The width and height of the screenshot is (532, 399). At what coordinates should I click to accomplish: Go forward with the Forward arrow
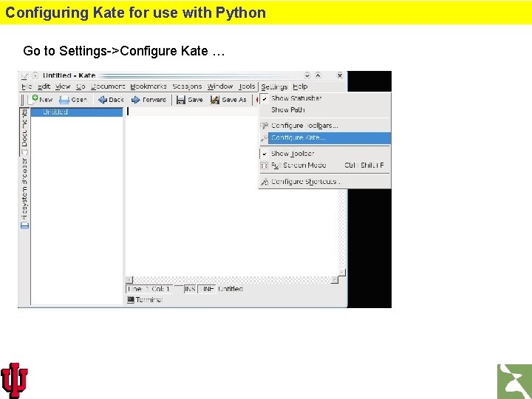point(136,100)
